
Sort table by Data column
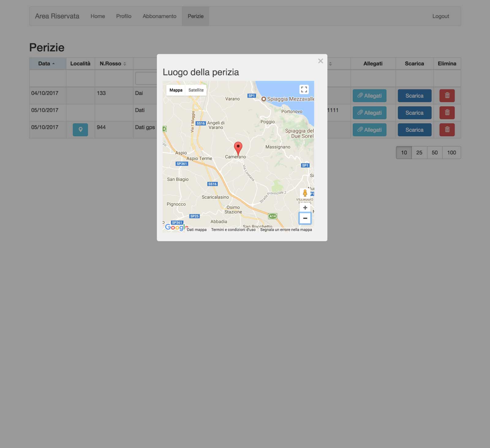(x=48, y=63)
